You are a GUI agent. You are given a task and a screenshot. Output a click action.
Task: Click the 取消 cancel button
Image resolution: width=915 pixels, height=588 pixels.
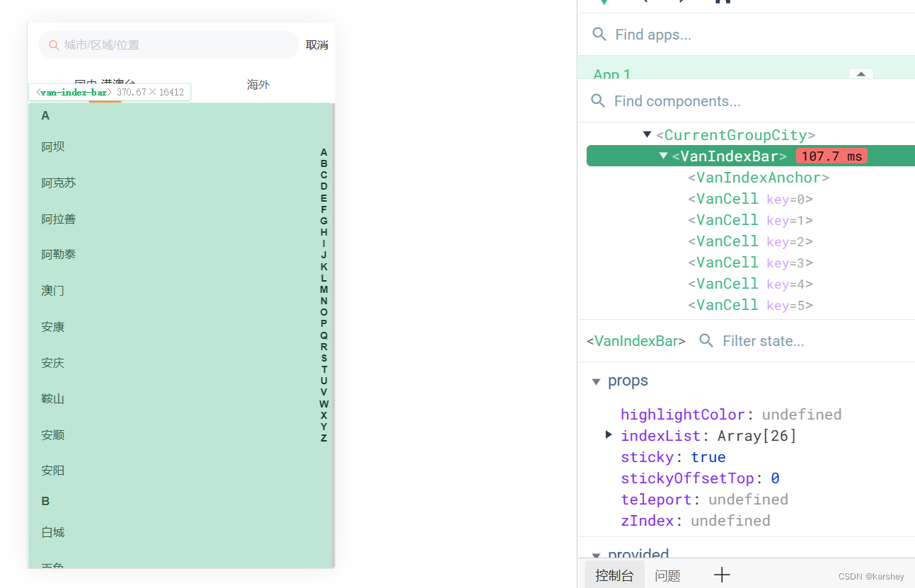316,45
